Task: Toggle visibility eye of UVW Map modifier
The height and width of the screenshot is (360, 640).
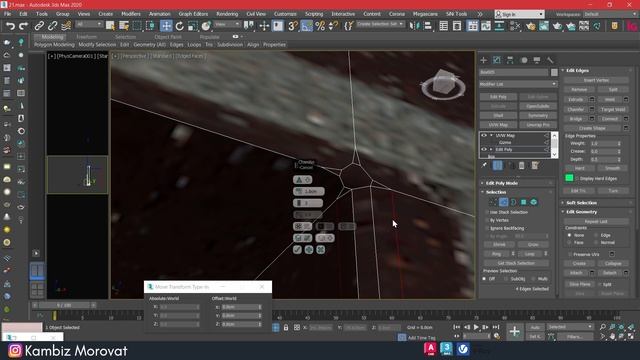Action: click(484, 136)
